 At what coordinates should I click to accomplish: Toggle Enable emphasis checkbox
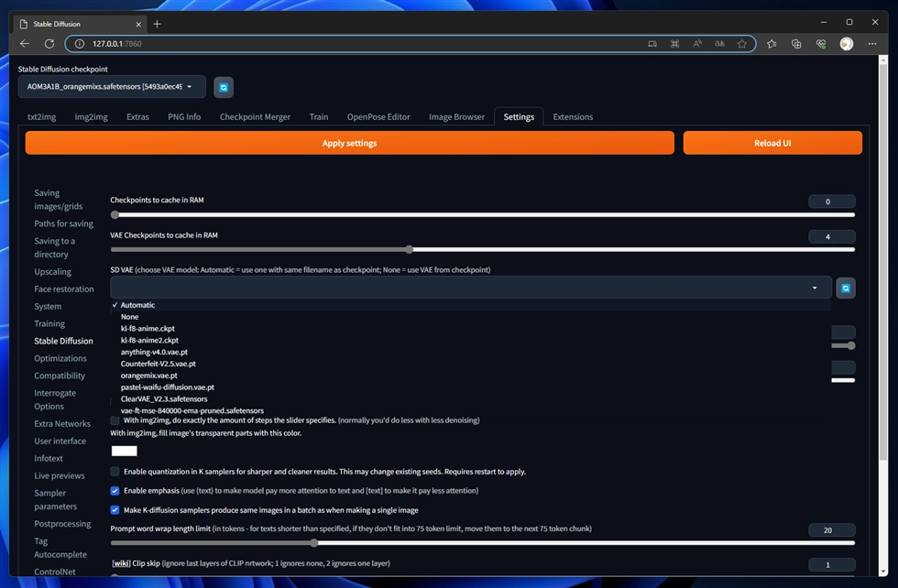[115, 491]
